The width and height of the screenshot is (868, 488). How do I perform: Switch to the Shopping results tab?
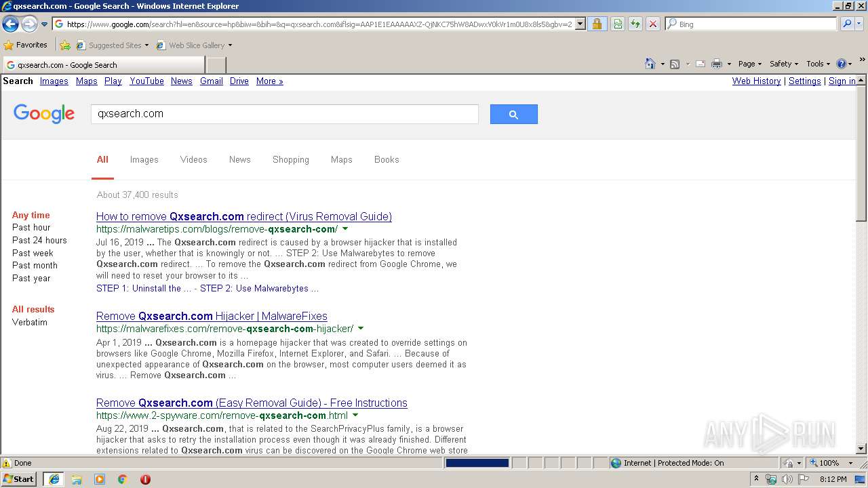click(290, 159)
